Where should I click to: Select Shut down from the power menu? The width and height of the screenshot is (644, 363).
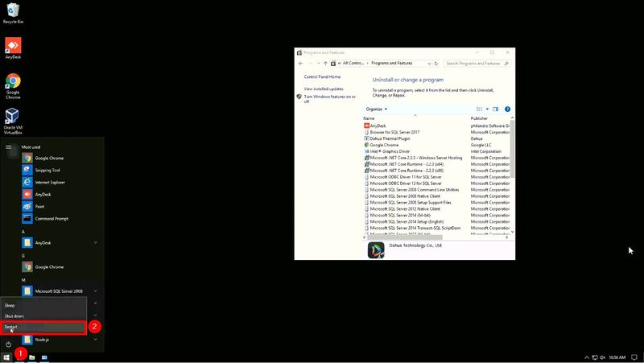(x=43, y=316)
